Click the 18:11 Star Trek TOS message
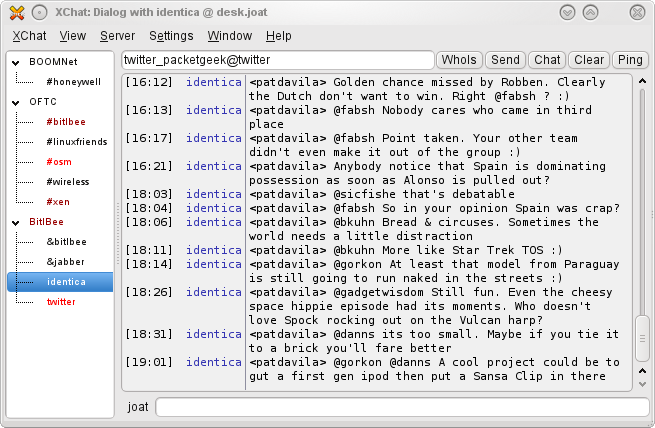The image size is (655, 428). coord(406,250)
